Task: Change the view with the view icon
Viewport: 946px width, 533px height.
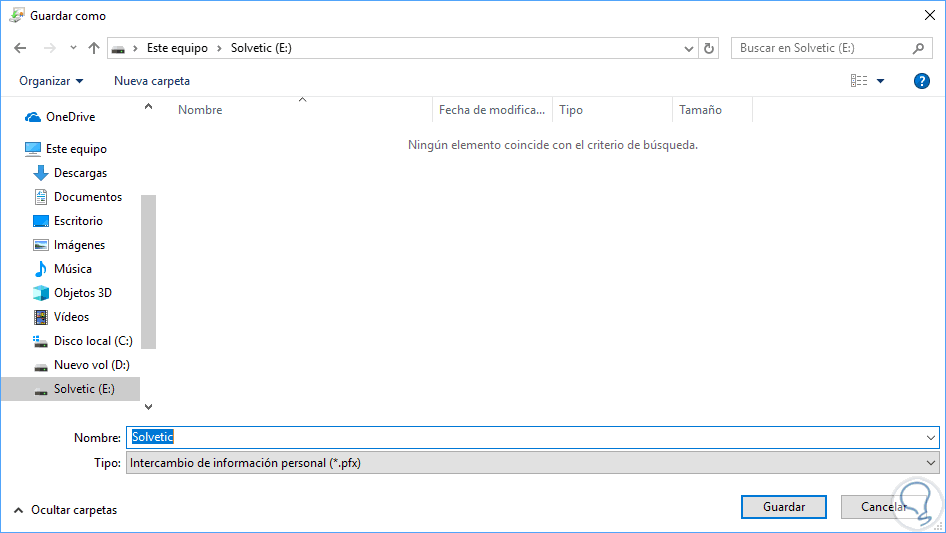Action: (x=859, y=81)
